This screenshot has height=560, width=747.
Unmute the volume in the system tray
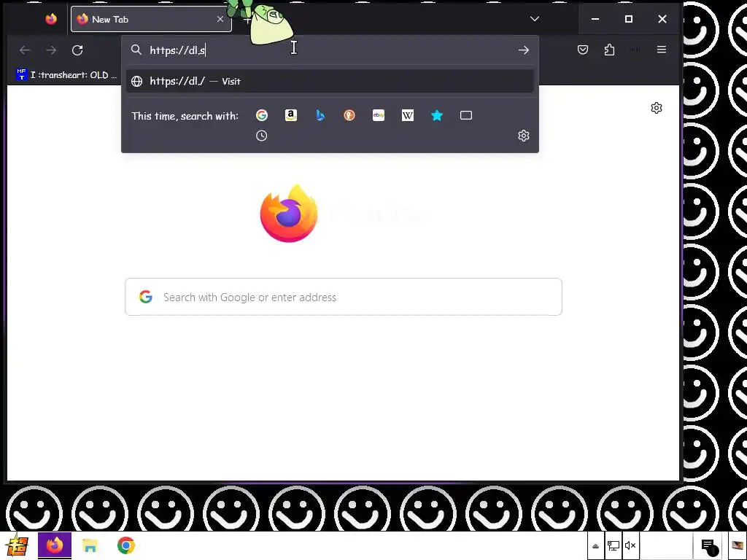click(630, 545)
